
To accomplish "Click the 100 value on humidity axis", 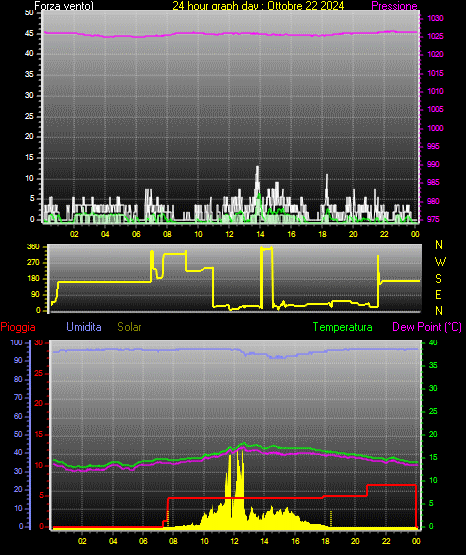I will point(16,342).
